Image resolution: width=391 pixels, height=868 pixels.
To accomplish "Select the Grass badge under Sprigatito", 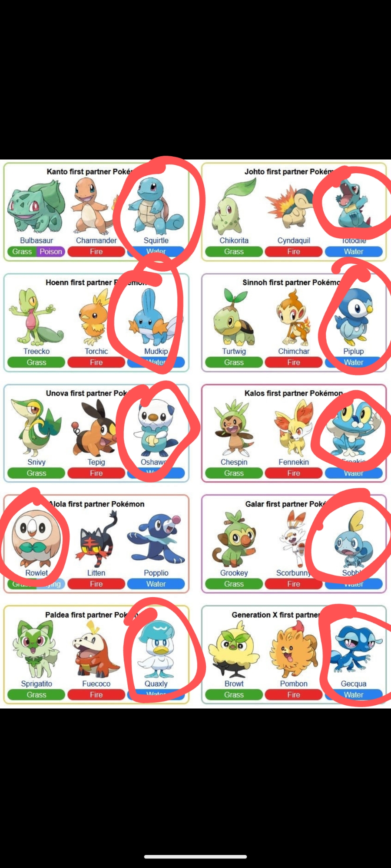I will click(x=36, y=695).
